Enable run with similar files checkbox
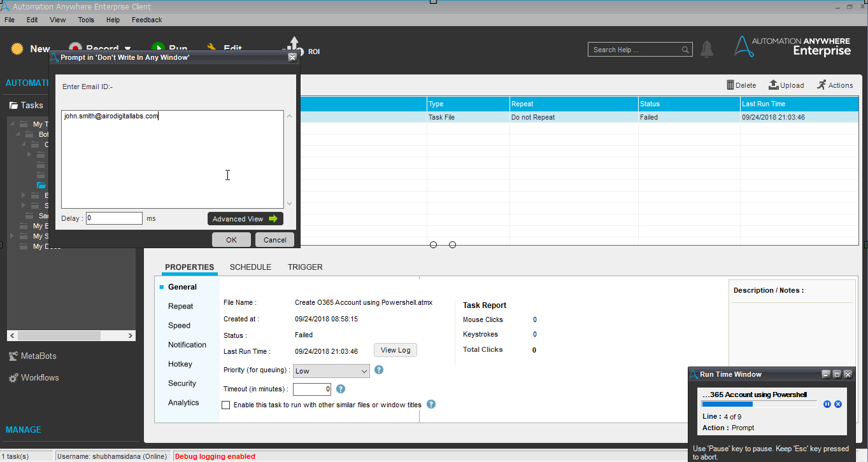Screen dimensions: 868x462 tap(225, 405)
